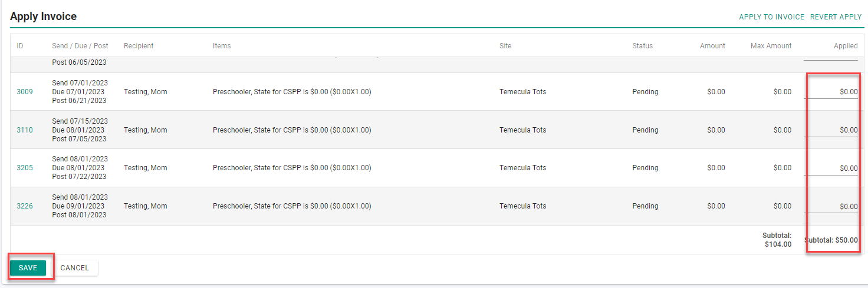Image resolution: width=868 pixels, height=288 pixels.
Task: Edit Applied amount for invoice 3110
Action: coord(831,130)
